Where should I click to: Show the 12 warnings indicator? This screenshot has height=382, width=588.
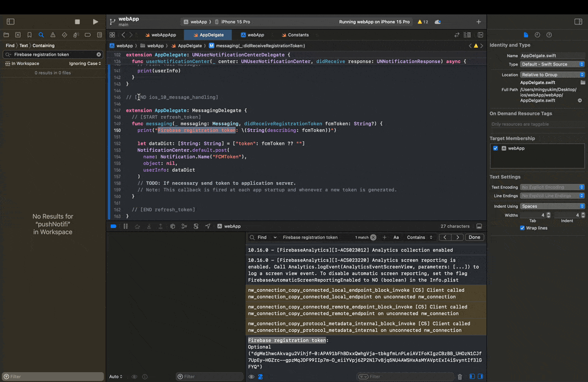tap(423, 21)
